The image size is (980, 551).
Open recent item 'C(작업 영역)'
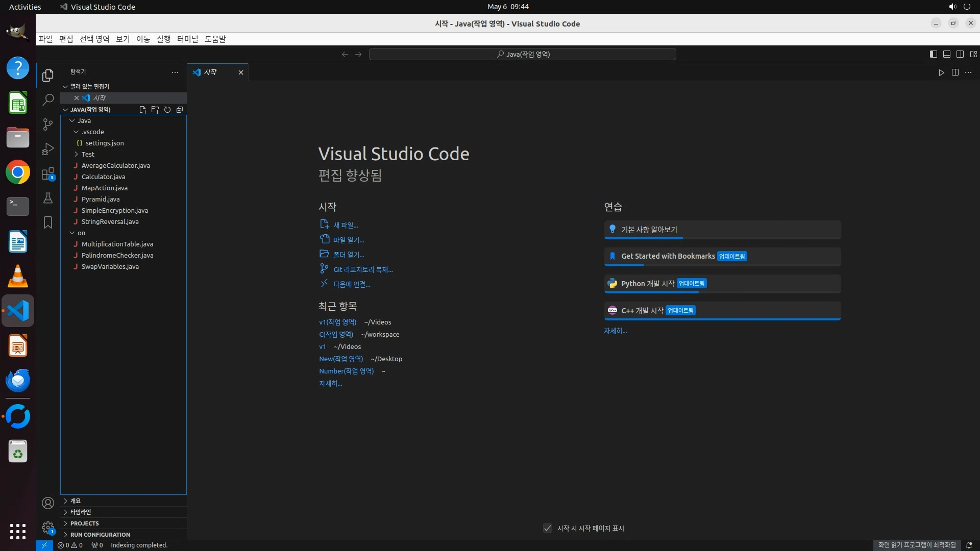(336, 334)
